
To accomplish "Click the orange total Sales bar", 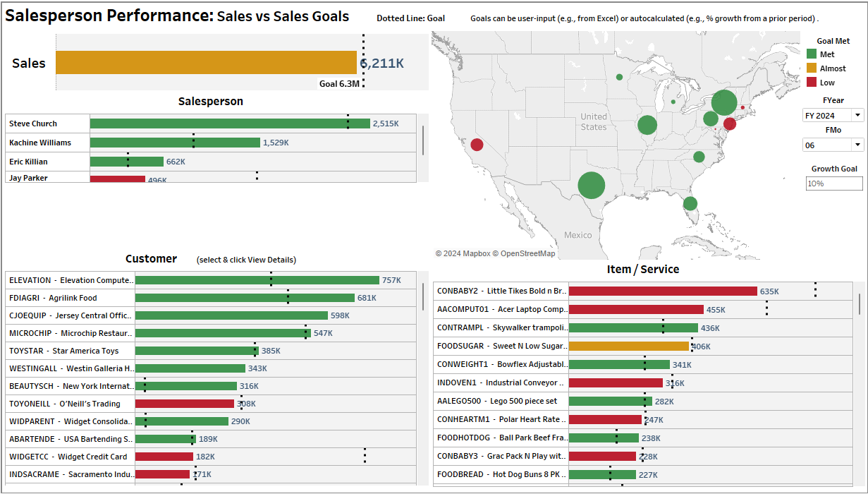I will click(x=206, y=63).
